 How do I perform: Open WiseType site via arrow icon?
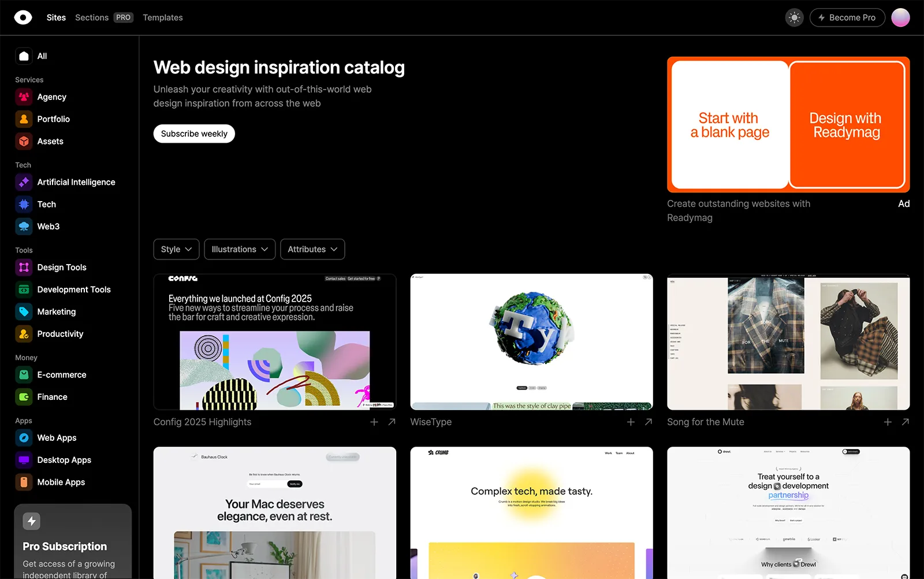649,422
